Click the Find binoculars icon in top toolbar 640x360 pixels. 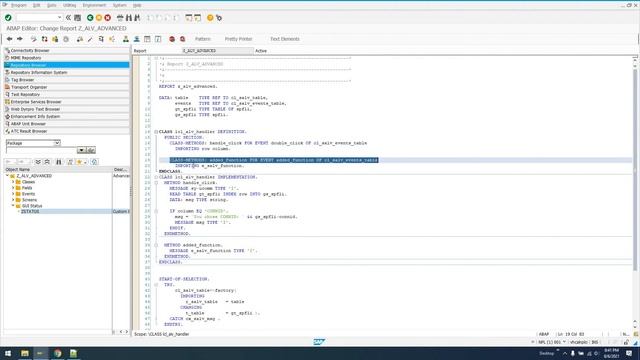point(129,18)
